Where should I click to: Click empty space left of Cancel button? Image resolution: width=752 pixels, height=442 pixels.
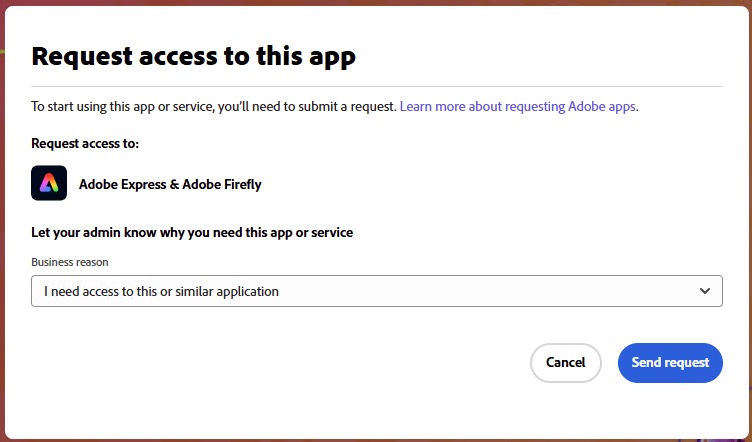[300, 362]
